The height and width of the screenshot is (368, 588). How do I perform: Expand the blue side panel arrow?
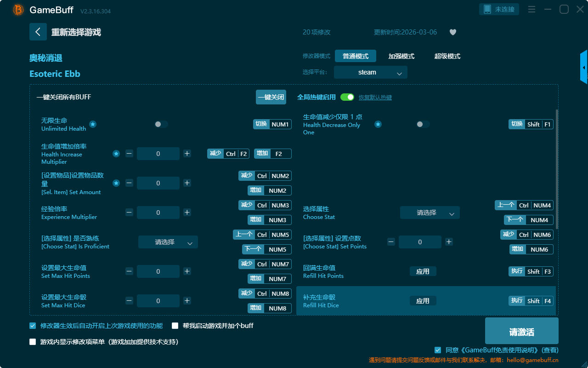[x=584, y=68]
